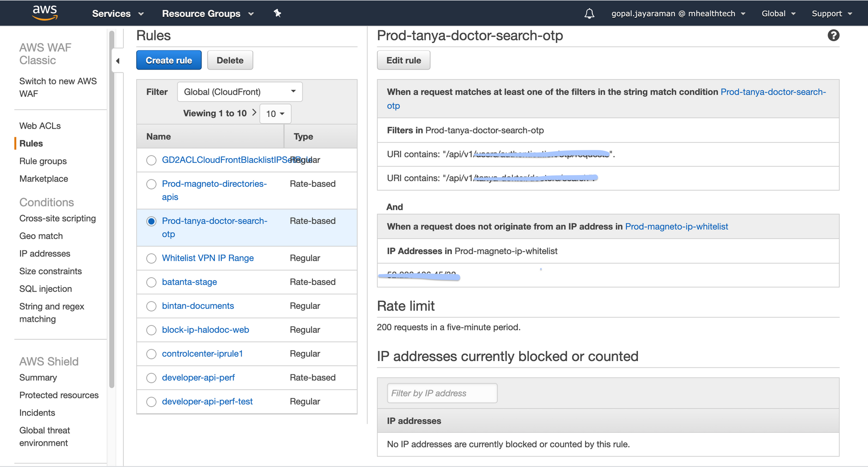Open IP addresses conditions
868x467 pixels.
45,254
